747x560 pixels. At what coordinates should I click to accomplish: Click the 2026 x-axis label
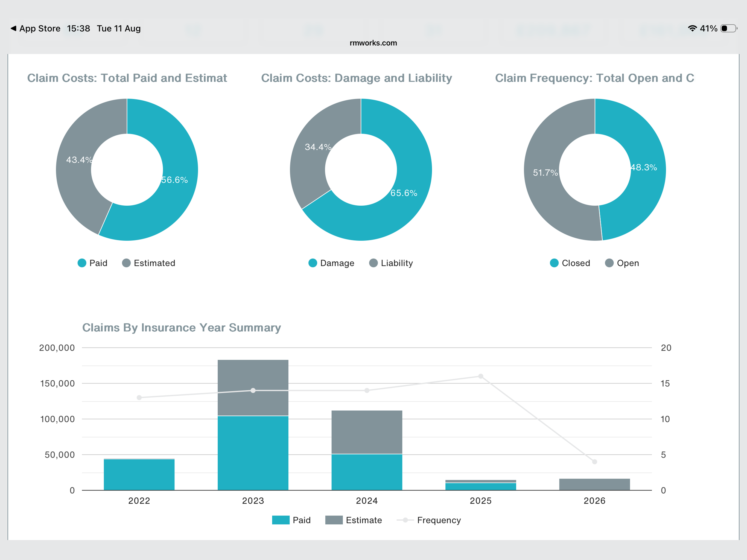click(x=594, y=501)
